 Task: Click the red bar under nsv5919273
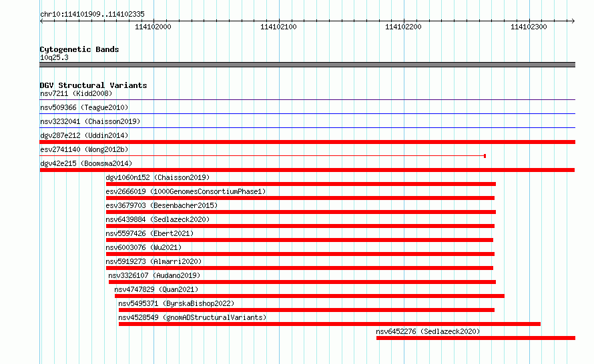(x=300, y=268)
